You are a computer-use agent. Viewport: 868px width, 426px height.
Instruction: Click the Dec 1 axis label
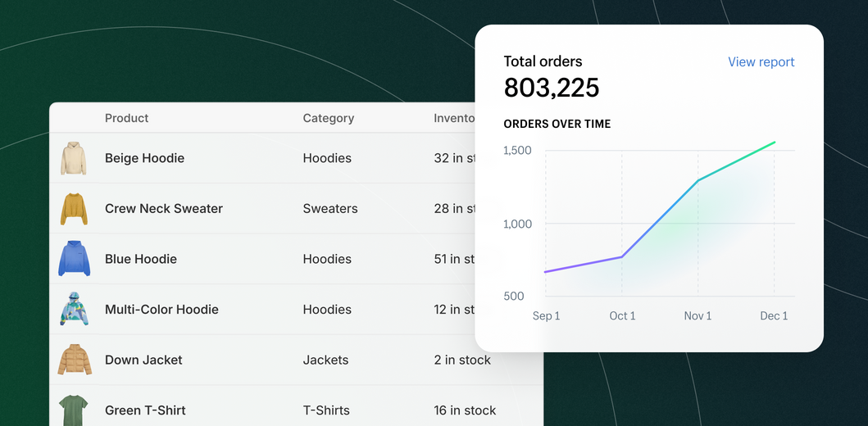point(774,316)
